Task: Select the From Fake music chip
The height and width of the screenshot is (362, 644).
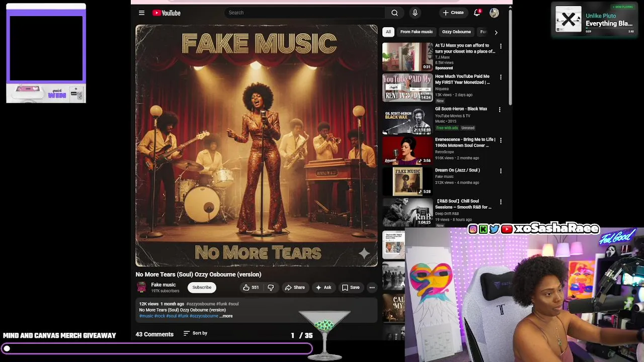Action: pyautogui.click(x=416, y=32)
